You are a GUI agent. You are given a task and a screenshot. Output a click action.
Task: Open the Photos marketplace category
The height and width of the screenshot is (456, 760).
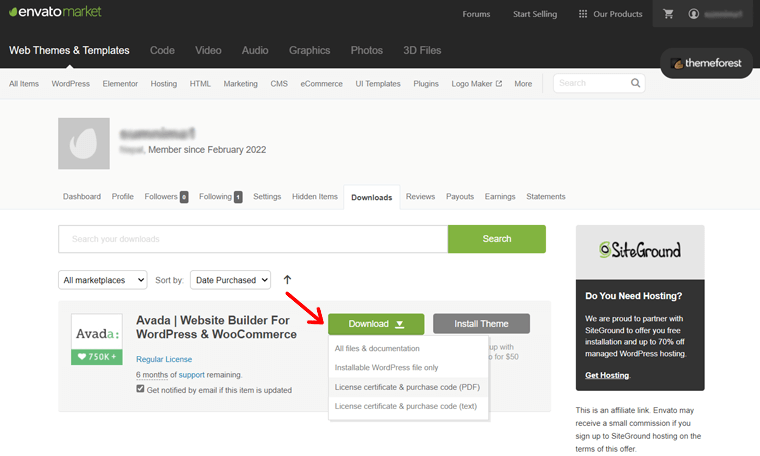(366, 50)
